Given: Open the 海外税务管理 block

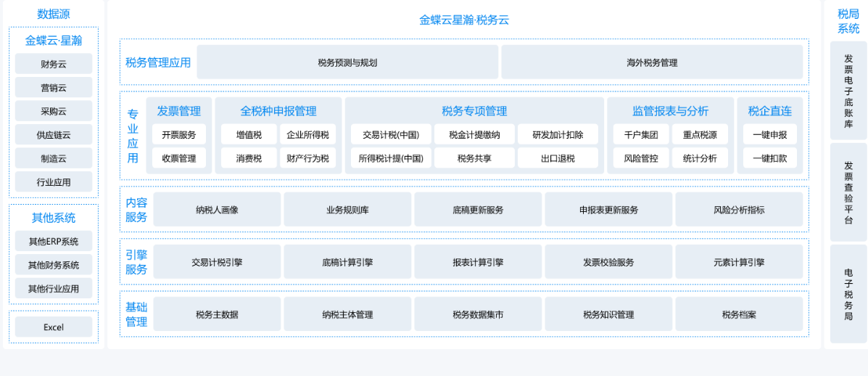Looking at the screenshot, I should (652, 62).
